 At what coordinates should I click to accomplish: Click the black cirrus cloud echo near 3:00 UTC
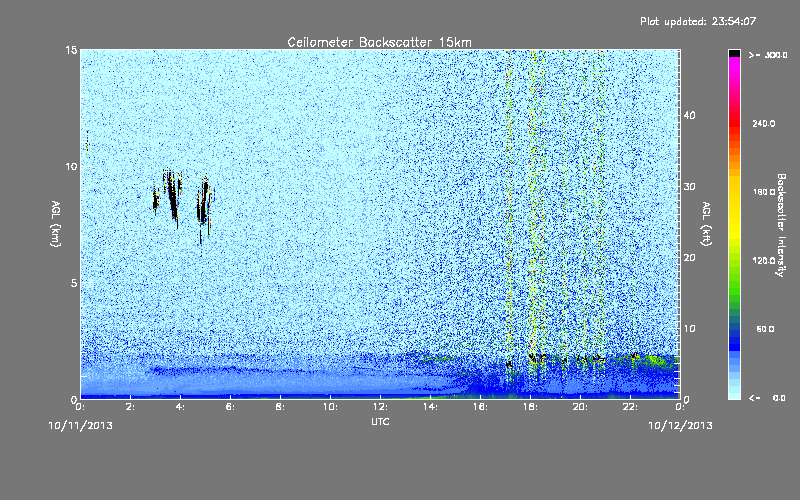156,199
